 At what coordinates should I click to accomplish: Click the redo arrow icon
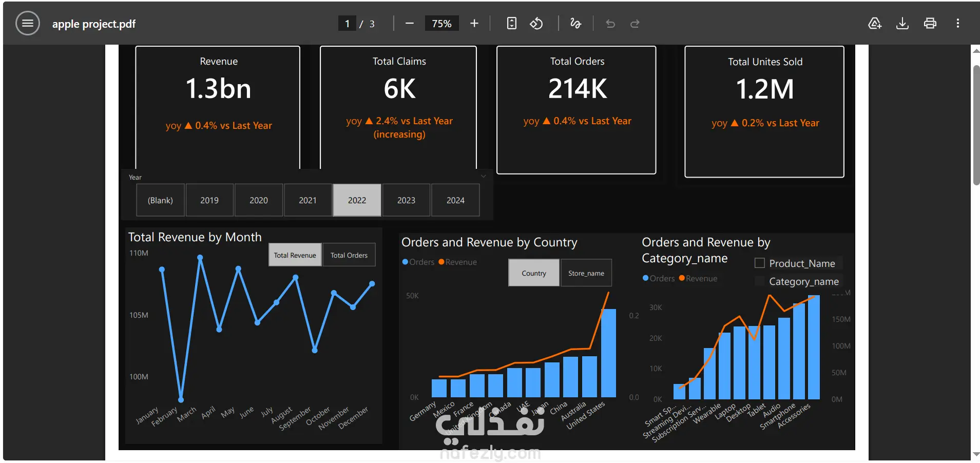[x=635, y=24]
